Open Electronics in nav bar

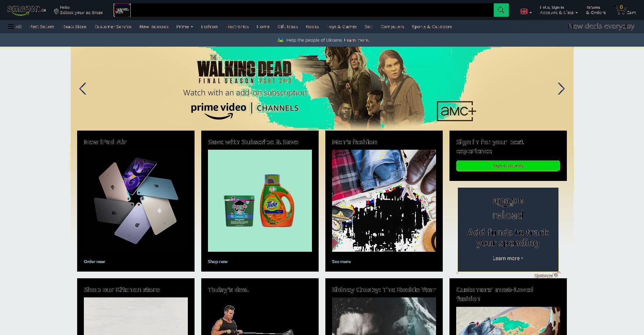[237, 27]
